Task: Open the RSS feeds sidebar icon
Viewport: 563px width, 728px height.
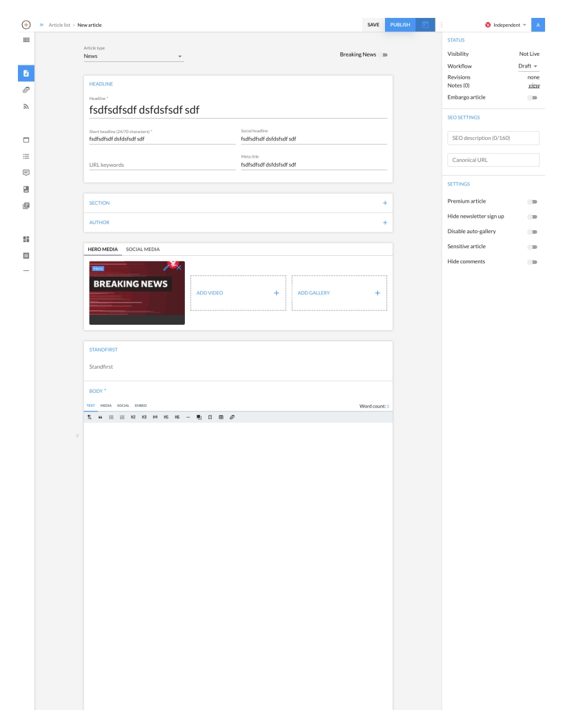Action: tap(26, 106)
